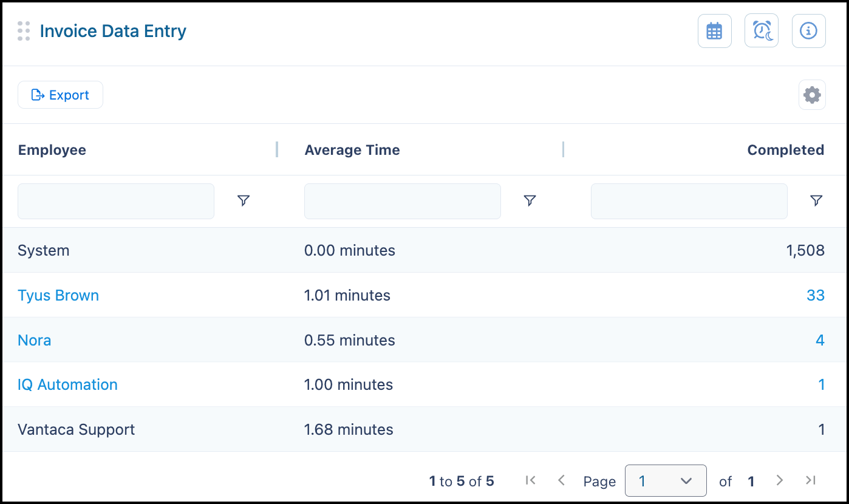Open IQ Automation employee link
849x504 pixels.
pyautogui.click(x=67, y=385)
